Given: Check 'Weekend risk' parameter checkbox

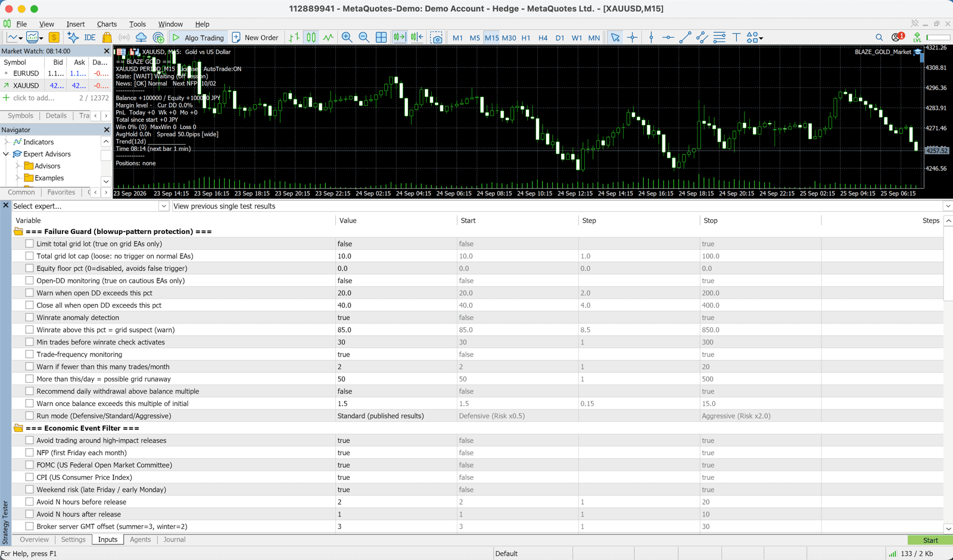Looking at the screenshot, I should coord(29,489).
